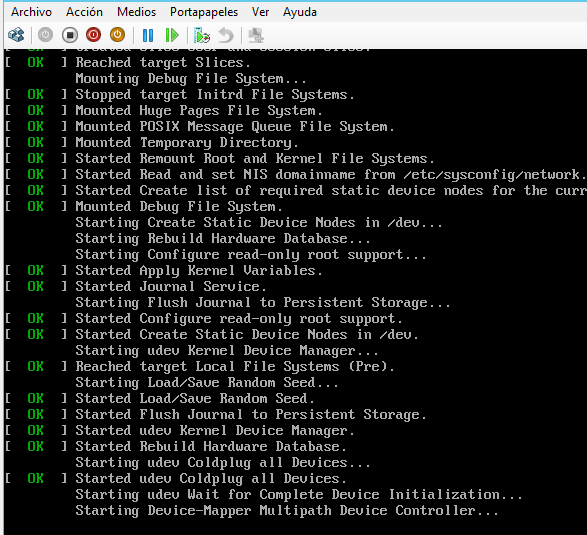Viewport: 587px width, 535px height.
Task: Open the Archivo menu
Action: click(x=31, y=12)
